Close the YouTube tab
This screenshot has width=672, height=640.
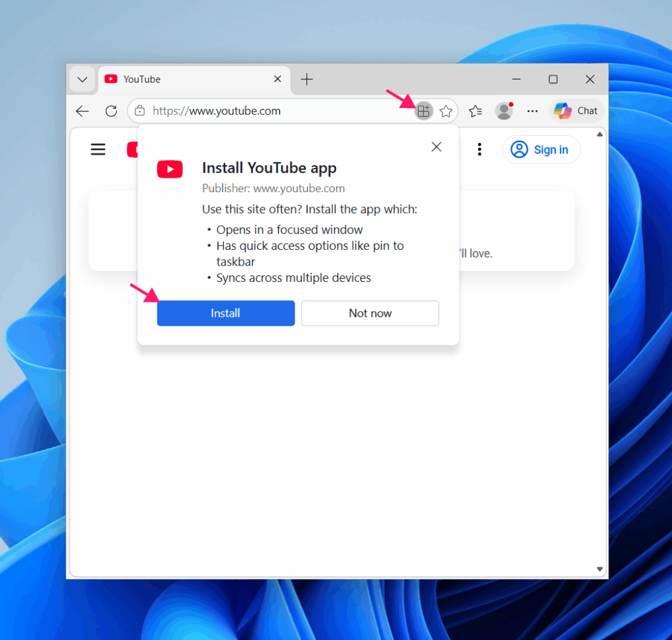(x=278, y=79)
